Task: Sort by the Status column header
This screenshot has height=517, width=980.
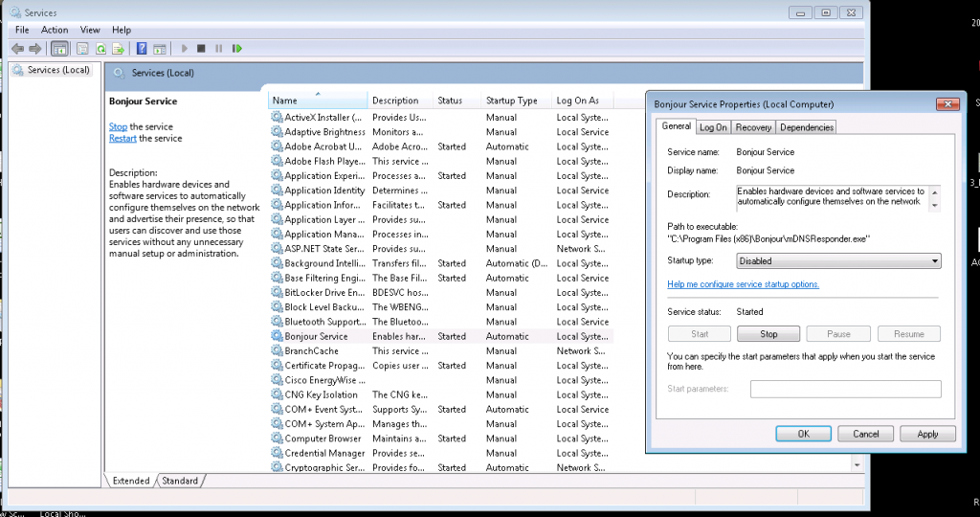Action: point(457,100)
